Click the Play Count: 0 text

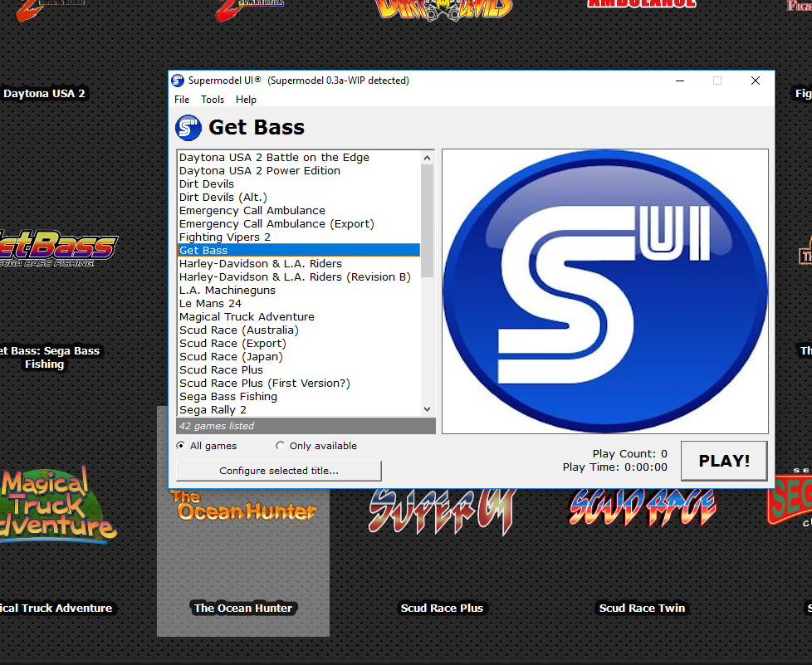pos(629,453)
